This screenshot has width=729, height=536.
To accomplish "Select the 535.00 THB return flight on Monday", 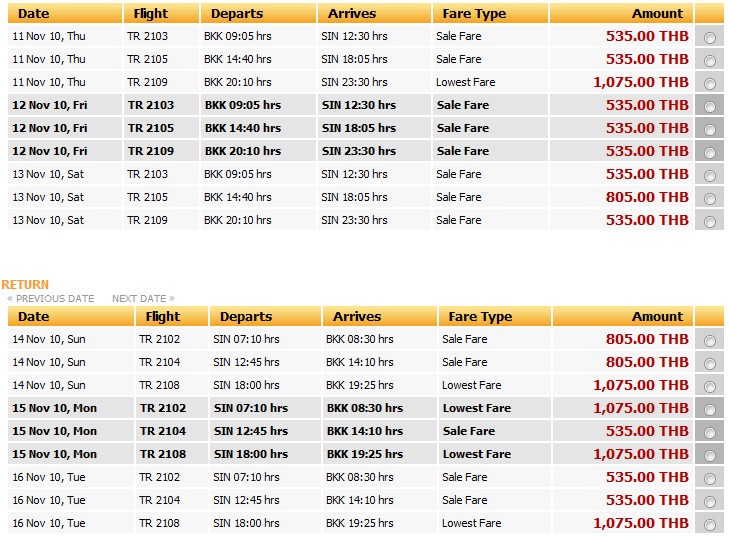I will pos(710,432).
